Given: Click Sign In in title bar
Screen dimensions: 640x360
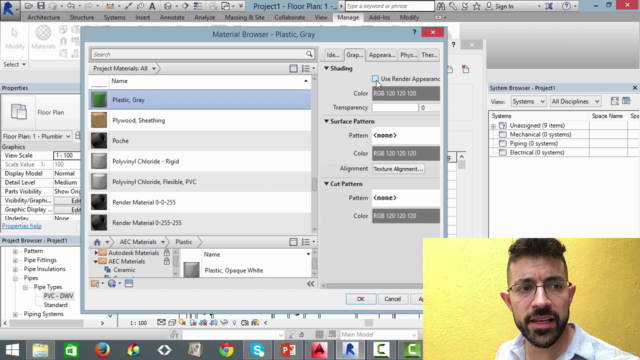Looking at the screenshot, I should coord(504,6).
